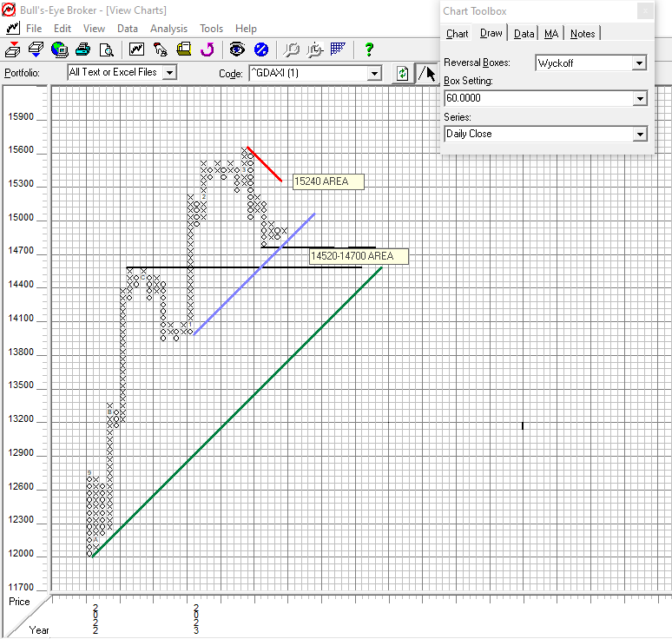Screen dimensions: 672x639
Task: Click the chart document icon beside File
Action: pyautogui.click(x=13, y=29)
